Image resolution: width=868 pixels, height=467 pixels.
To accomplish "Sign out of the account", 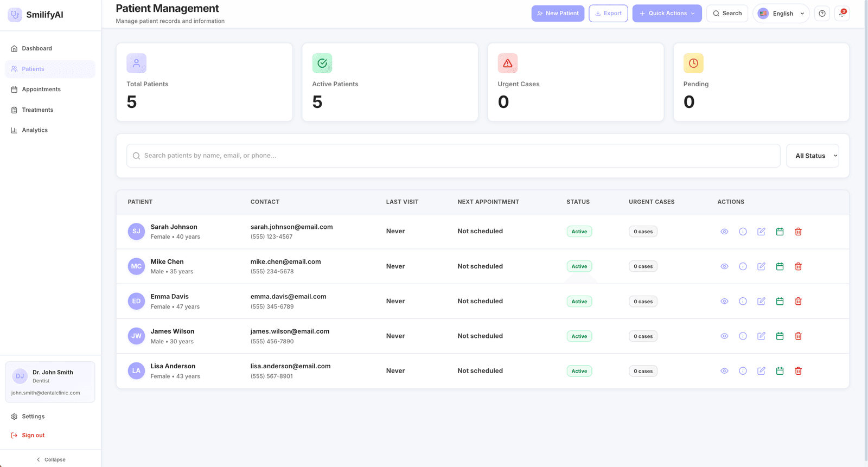I will 50,435.
